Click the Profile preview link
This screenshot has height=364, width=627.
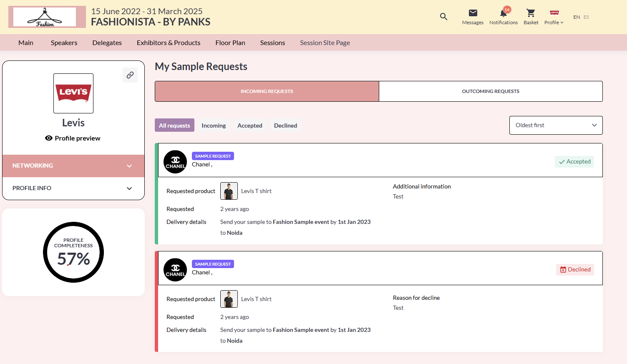73,138
